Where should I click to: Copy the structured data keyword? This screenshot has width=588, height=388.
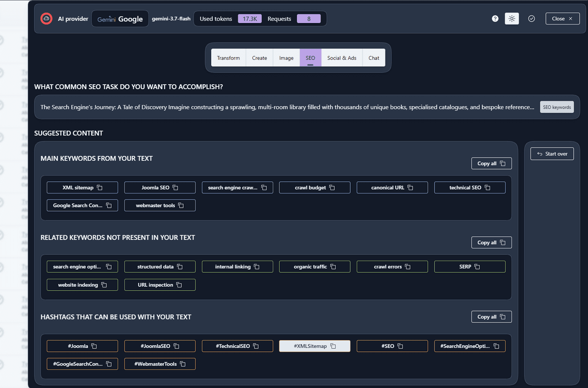pyautogui.click(x=160, y=267)
